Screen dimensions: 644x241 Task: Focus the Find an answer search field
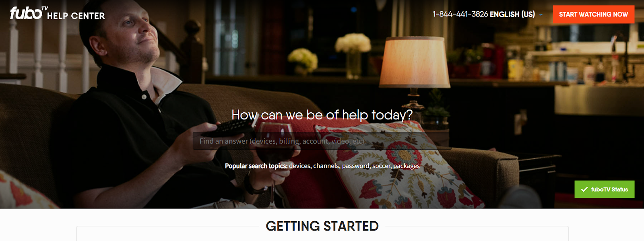[322, 141]
